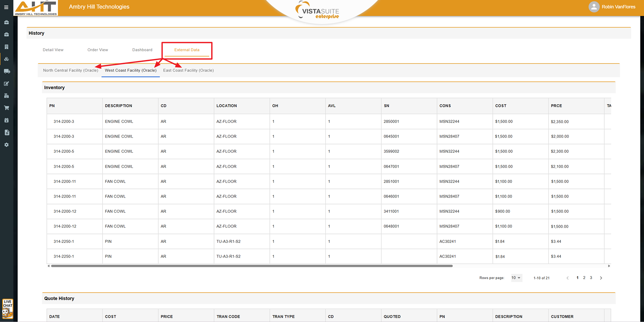644x322 pixels.
Task: Open the hamburger menu in the sidebar
Action: click(6, 7)
